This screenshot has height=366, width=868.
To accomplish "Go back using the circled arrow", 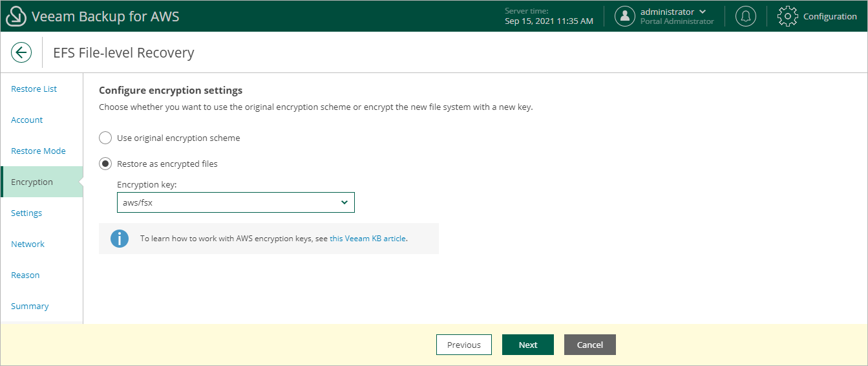I will pyautogui.click(x=21, y=52).
